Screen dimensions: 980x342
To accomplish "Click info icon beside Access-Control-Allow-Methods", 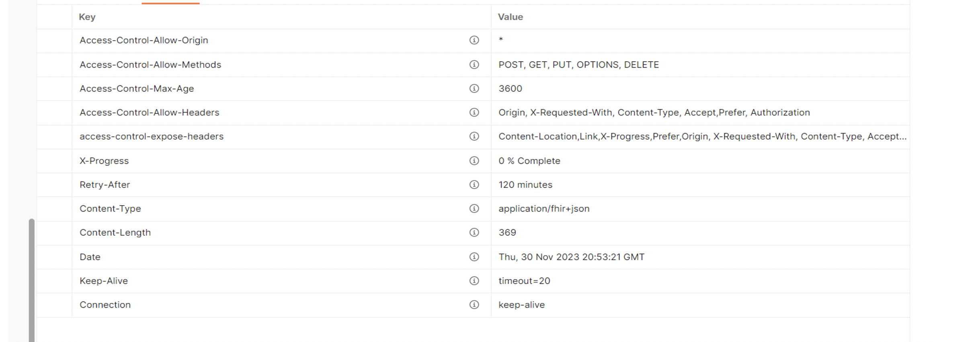I will [474, 65].
